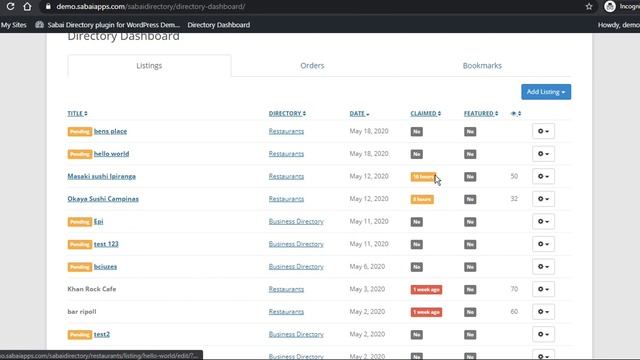Click the Pending badge beside bciuzes
Viewport: 640px width, 360px height.
coord(80,267)
